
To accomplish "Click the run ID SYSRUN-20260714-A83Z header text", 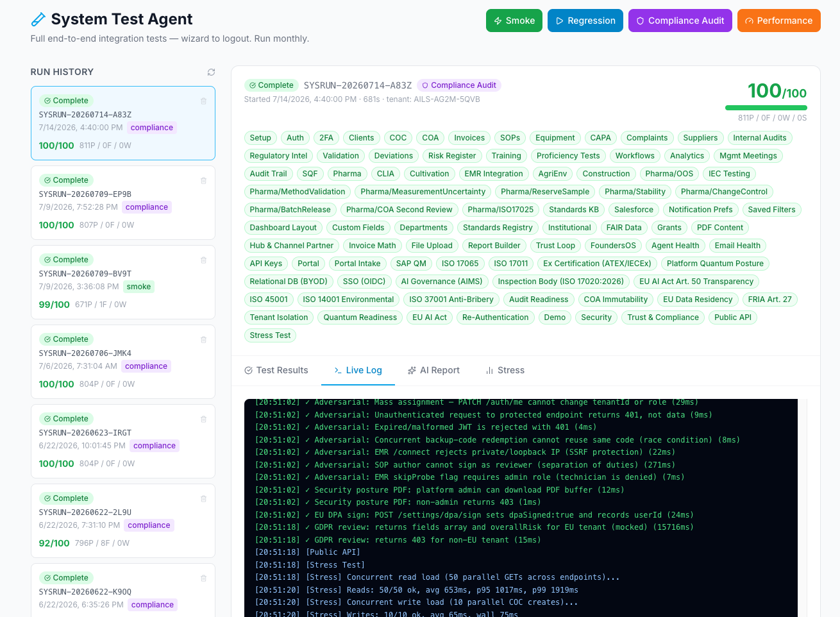I will click(358, 85).
